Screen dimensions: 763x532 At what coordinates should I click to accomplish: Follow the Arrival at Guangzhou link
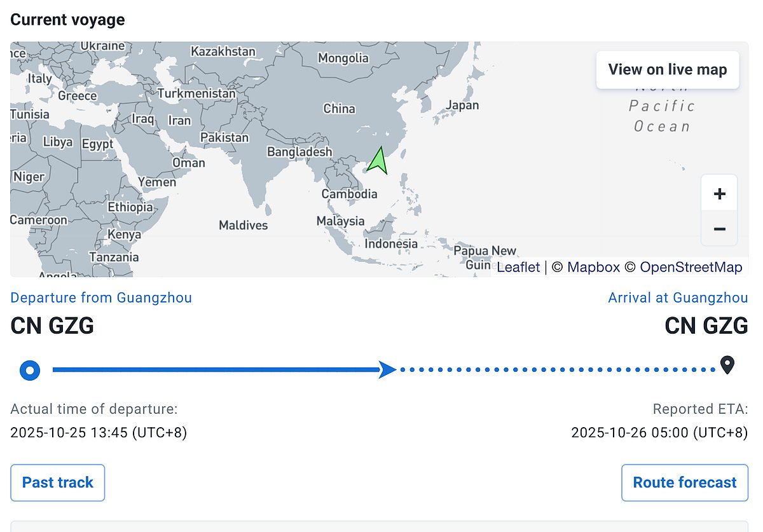[678, 297]
